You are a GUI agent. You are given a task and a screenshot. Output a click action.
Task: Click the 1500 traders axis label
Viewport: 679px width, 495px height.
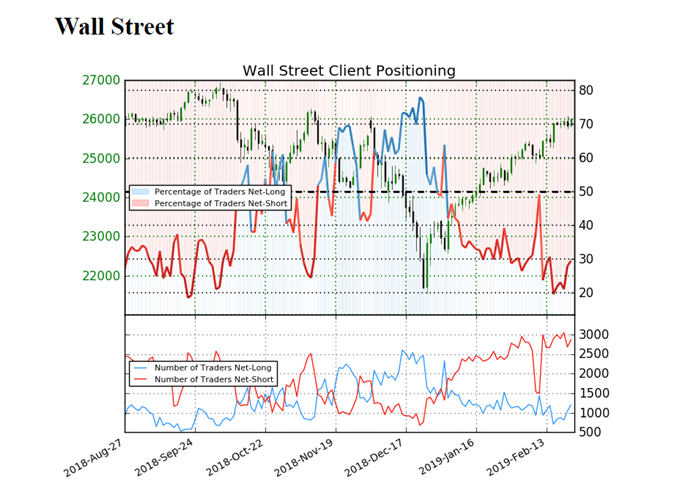[594, 393]
